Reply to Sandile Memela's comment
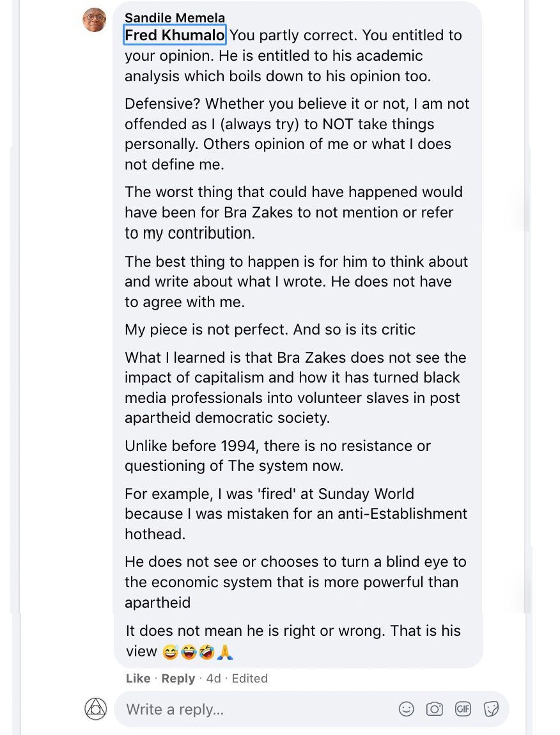The height and width of the screenshot is (735, 560). (178, 679)
